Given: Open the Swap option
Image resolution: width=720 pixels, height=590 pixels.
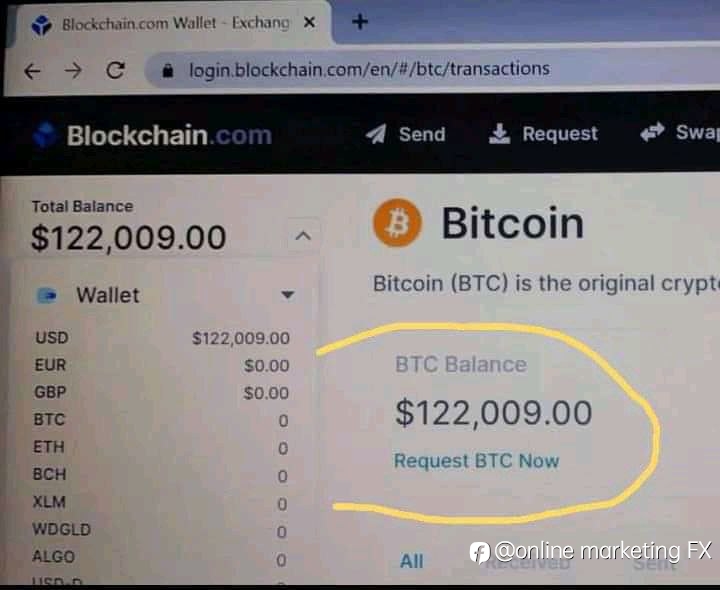Looking at the screenshot, I should click(x=680, y=132).
